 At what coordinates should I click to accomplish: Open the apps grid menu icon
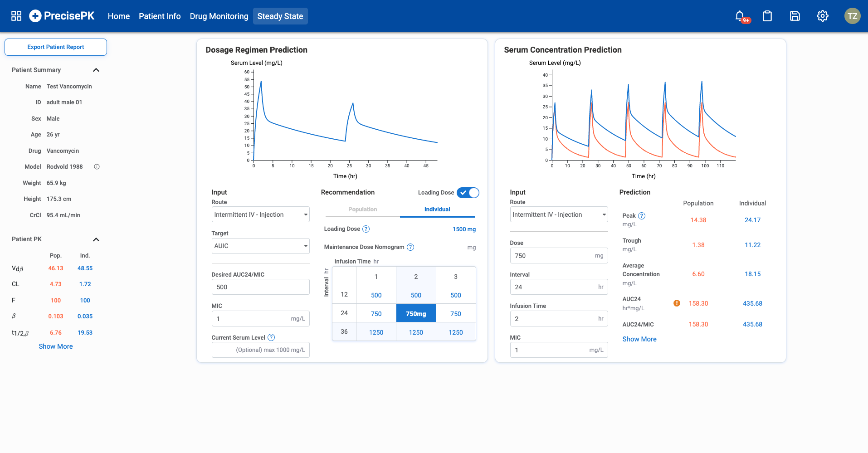[x=16, y=16]
